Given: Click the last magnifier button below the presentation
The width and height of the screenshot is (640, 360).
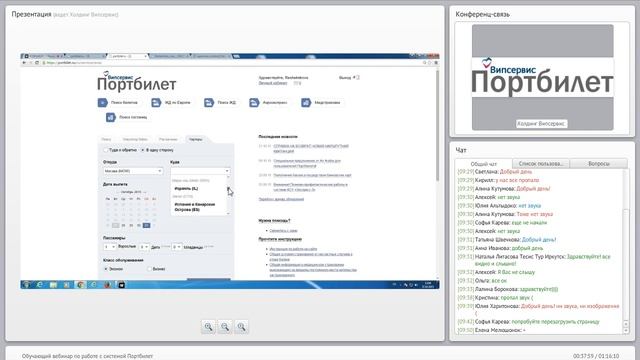Looking at the screenshot, I should pyautogui.click(x=241, y=327).
